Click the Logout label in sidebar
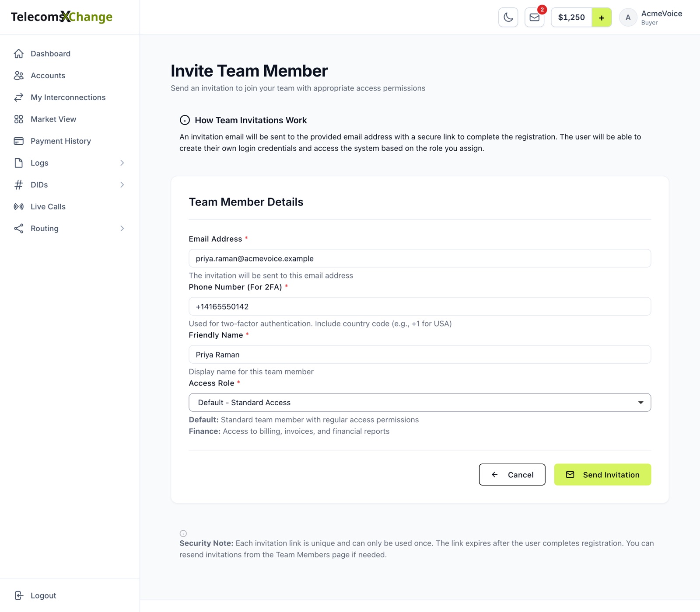Viewport: 700px width, 612px height. click(43, 595)
